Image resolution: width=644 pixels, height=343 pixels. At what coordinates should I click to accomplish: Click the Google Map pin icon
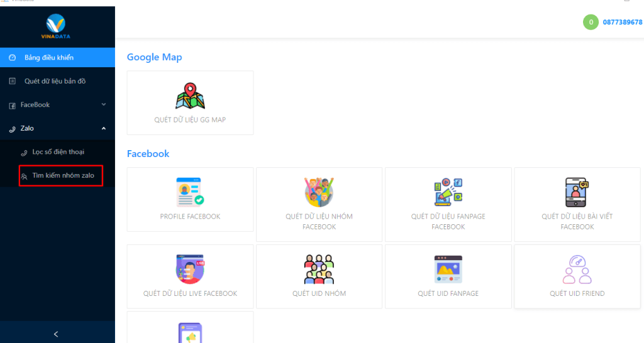(x=190, y=95)
